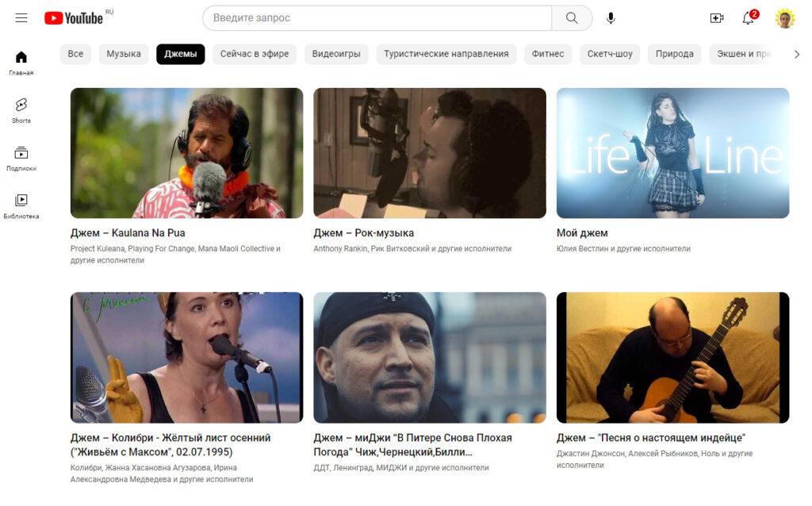Select the Фитнес chip
The image size is (812, 506).
pos(548,54)
